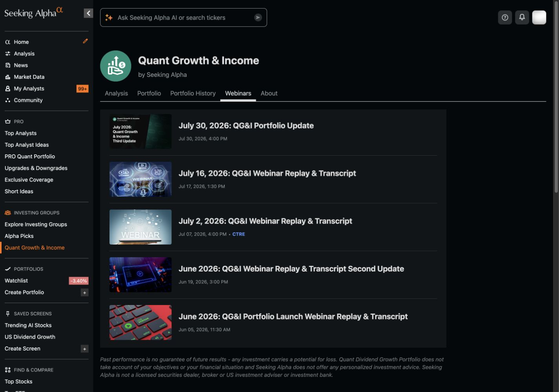
Task: Open Quant Growth & Income in sidebar
Action: [x=35, y=248]
